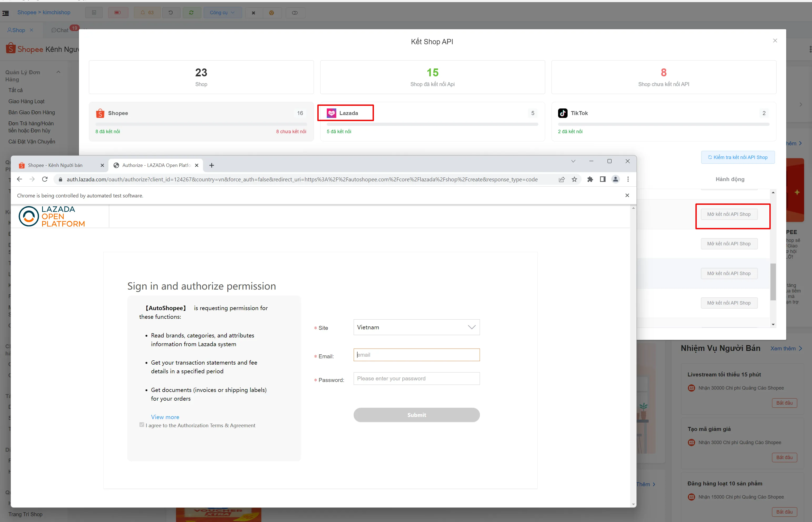Viewport: 812px width, 522px height.
Task: Click the red battery icon button
Action: tap(118, 13)
